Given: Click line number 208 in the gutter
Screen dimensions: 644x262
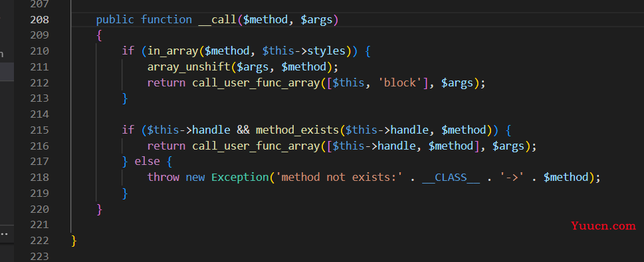Looking at the screenshot, I should tap(39, 20).
